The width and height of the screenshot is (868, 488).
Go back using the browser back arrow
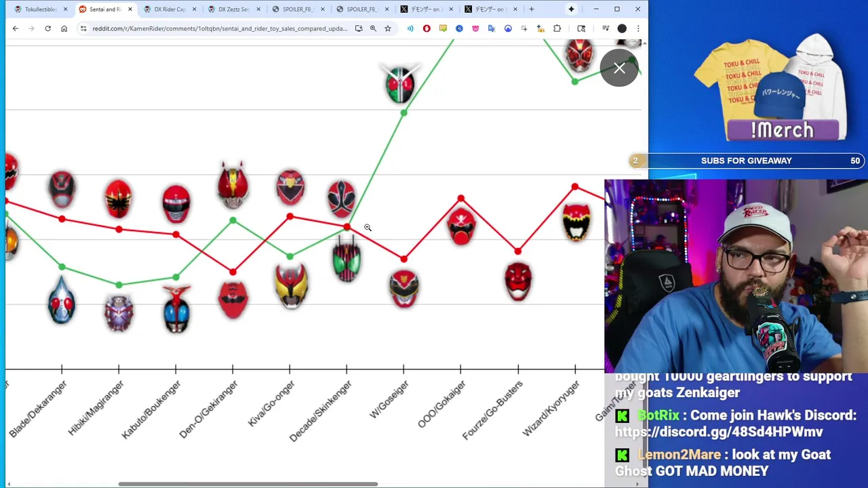coord(15,28)
